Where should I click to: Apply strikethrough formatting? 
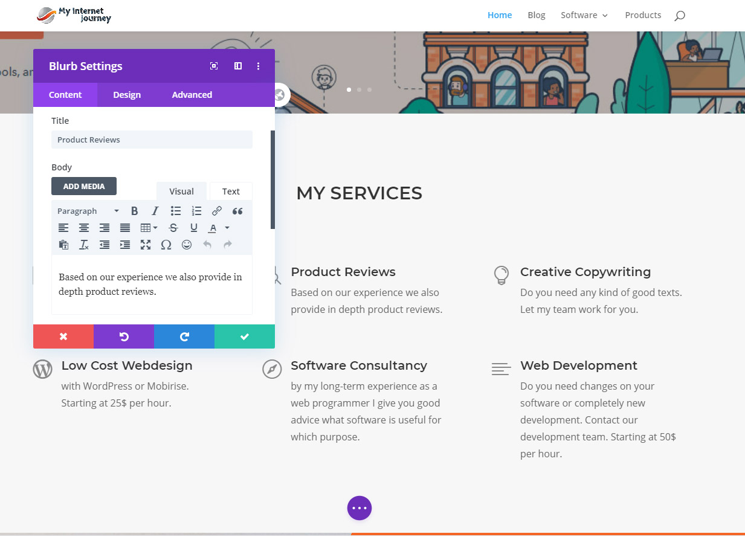tap(173, 228)
